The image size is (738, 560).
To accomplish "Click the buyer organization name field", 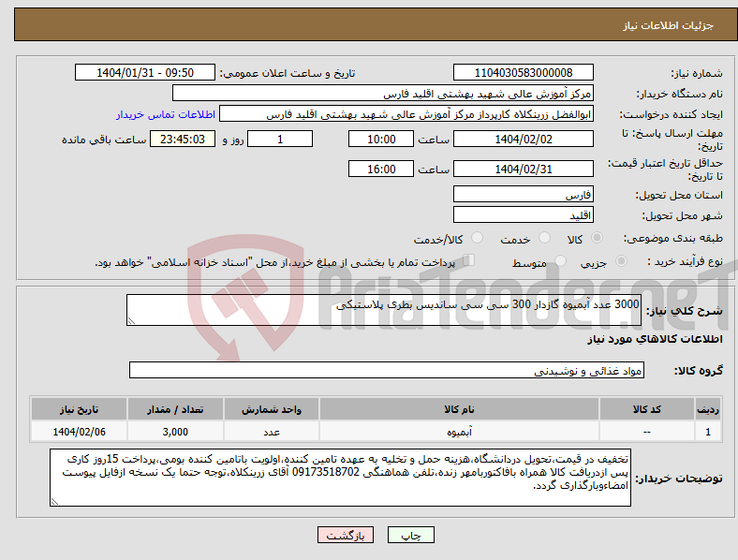I will 383,93.
